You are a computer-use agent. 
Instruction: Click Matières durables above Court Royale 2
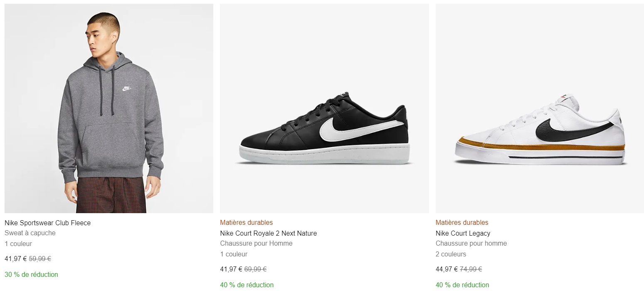click(246, 222)
